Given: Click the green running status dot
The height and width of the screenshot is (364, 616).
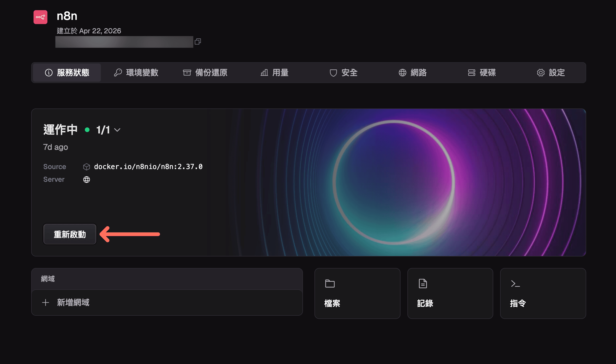Looking at the screenshot, I should [x=87, y=130].
